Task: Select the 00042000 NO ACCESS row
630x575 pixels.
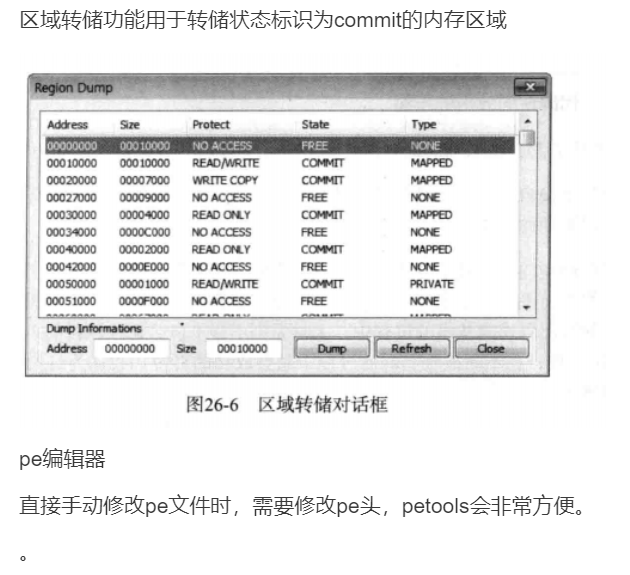Action: pyautogui.click(x=280, y=267)
